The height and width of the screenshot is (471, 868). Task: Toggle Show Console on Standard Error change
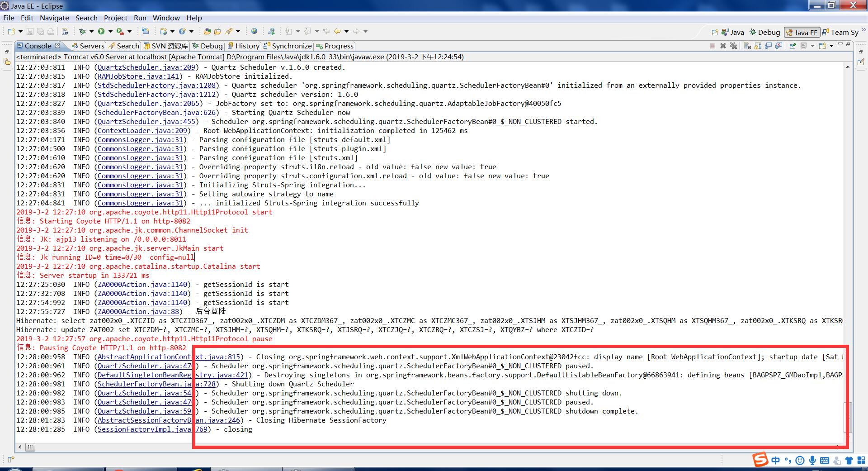tap(778, 45)
